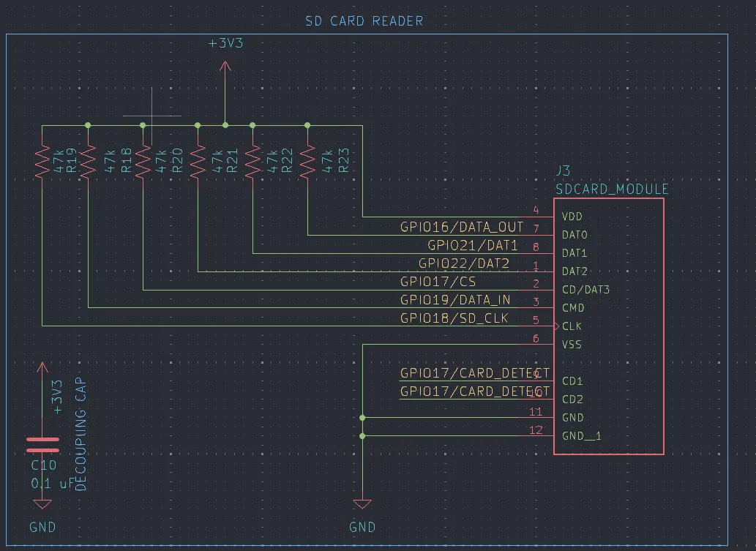Image resolution: width=756 pixels, height=551 pixels.
Task: Click the GND symbol below VSS net
Action: [362, 505]
